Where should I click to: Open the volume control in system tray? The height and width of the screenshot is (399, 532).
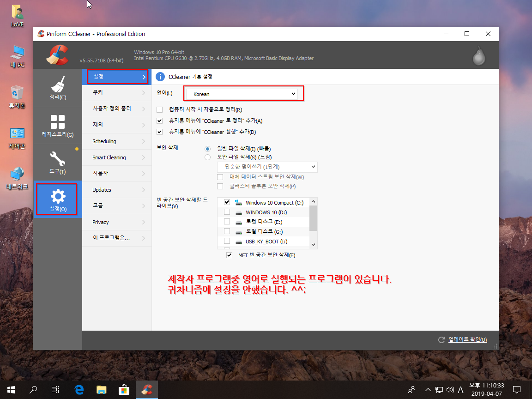click(x=450, y=390)
